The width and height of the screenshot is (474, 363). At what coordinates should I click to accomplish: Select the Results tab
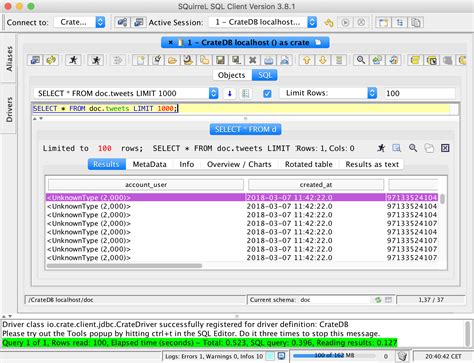point(106,164)
